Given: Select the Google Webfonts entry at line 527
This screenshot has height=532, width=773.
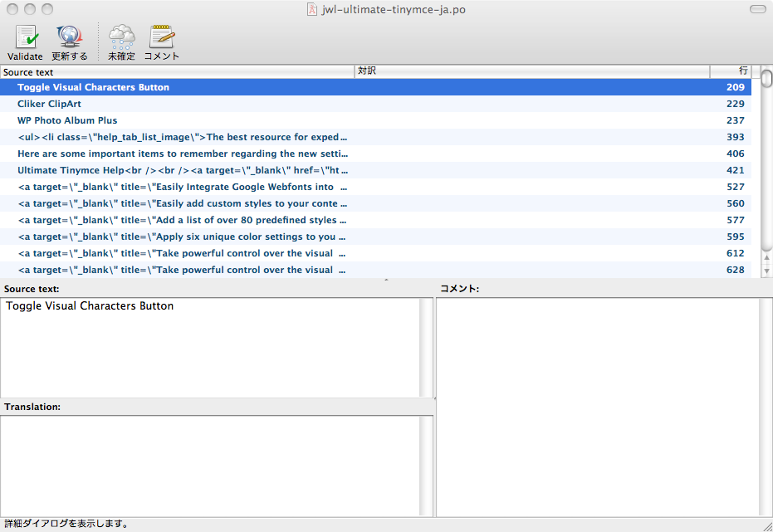Looking at the screenshot, I should 183,187.
